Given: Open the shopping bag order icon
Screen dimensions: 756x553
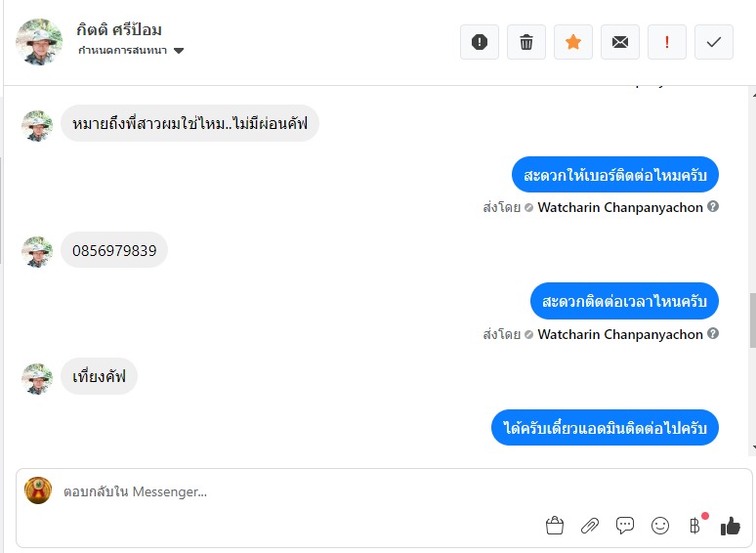Looking at the screenshot, I should point(555,527).
